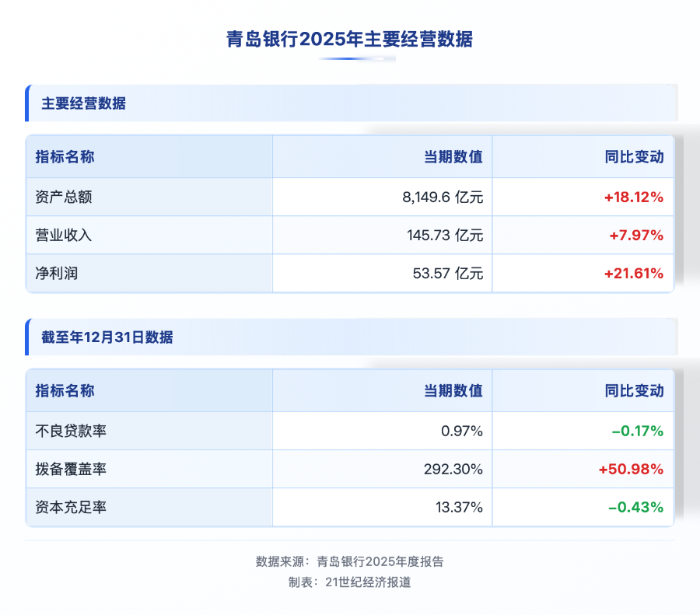Select the 8,149.6 亿元 value cell
Screen dimensions: 700x615
click(x=443, y=197)
